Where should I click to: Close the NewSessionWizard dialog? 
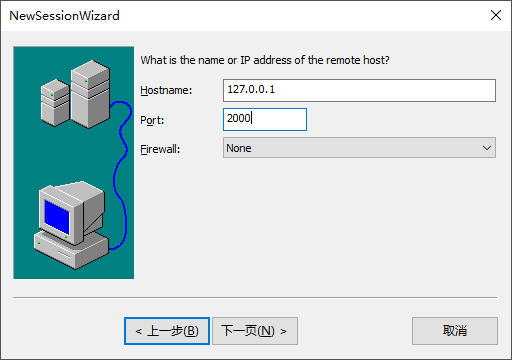496,15
